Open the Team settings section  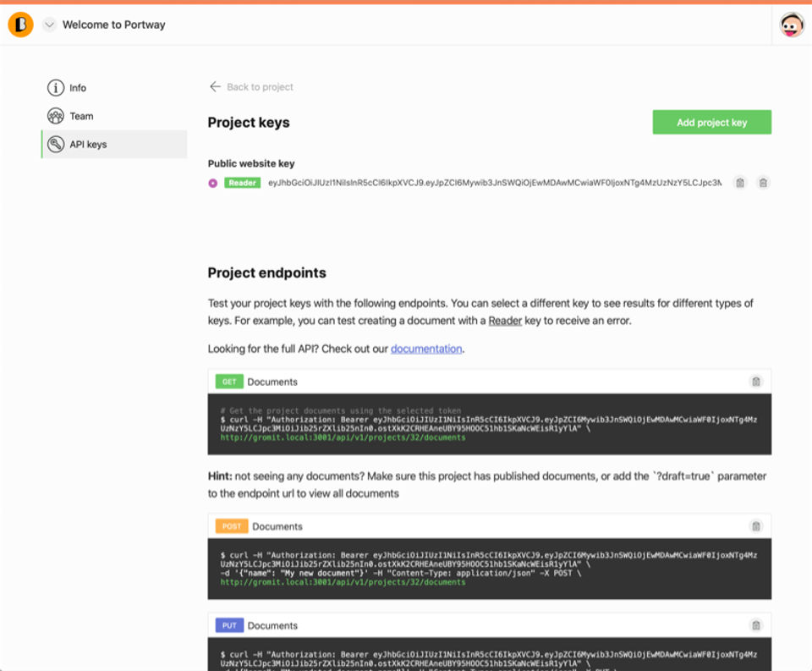click(x=114, y=116)
